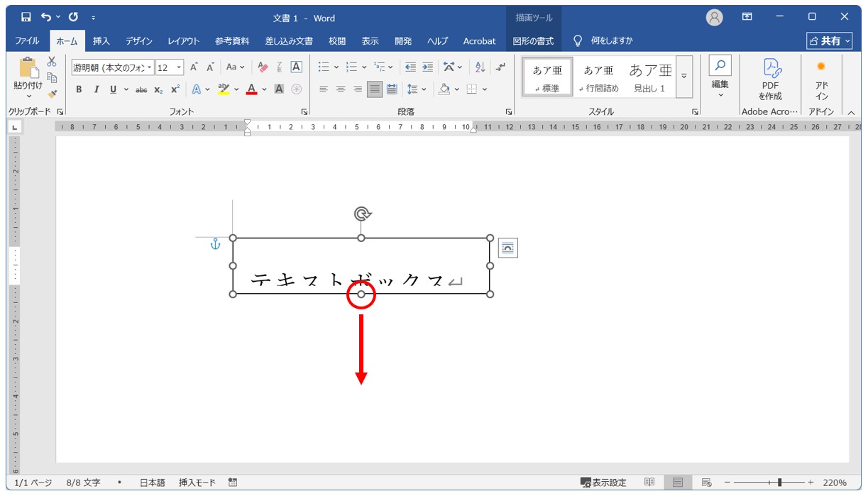Click the Save floppy disk icon
This screenshot has width=868, height=496.
[x=26, y=17]
